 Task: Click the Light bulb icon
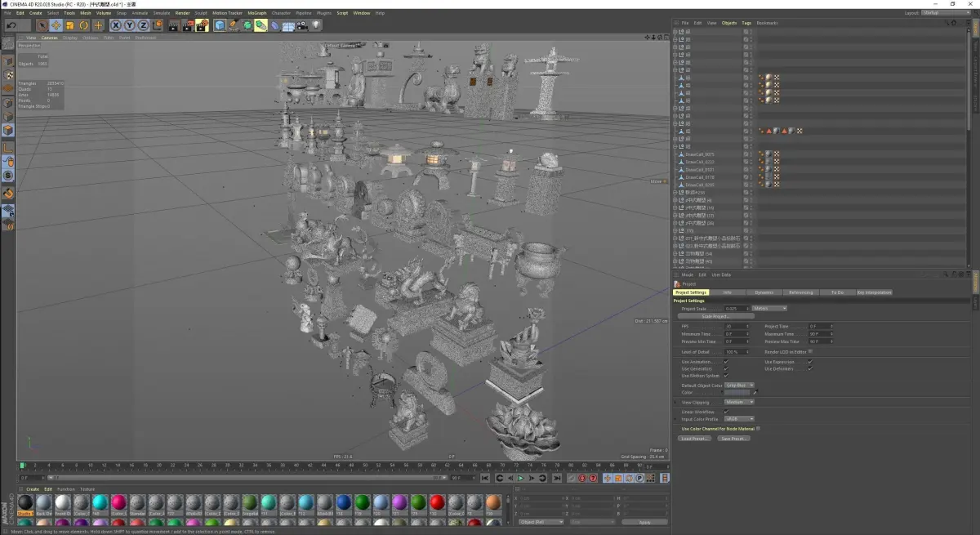pos(315,25)
